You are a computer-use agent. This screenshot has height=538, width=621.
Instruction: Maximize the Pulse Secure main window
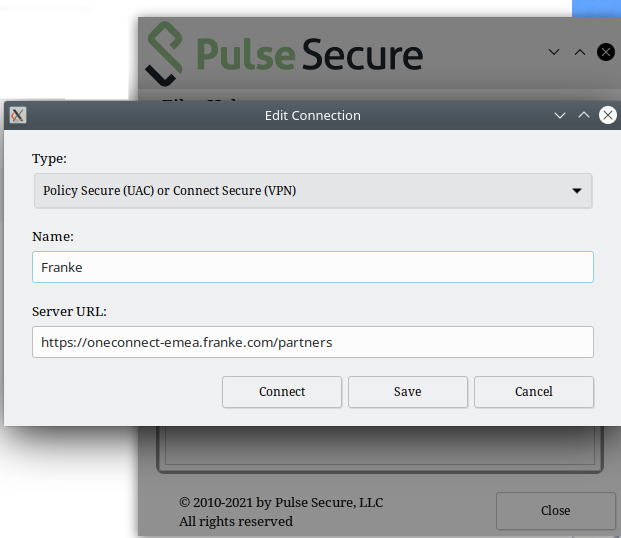coord(580,52)
